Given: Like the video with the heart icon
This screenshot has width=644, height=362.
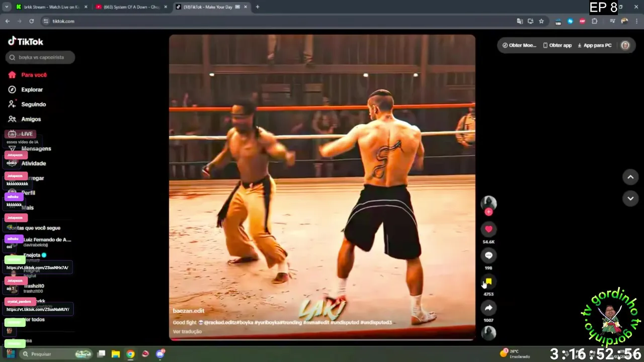Looking at the screenshot, I should point(489,229).
